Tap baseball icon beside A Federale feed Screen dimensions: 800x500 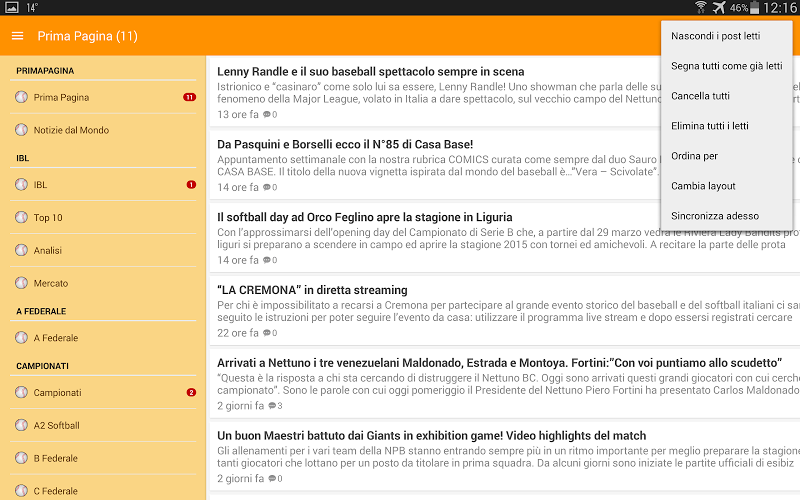(21, 337)
